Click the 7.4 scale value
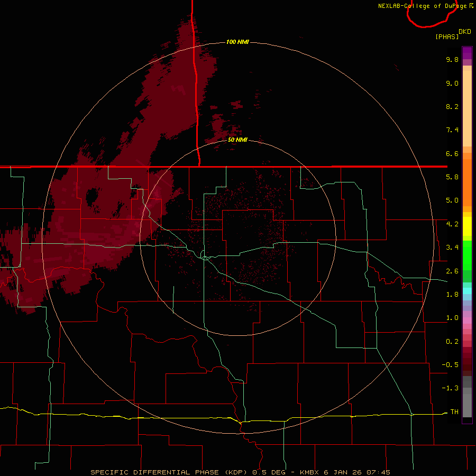Viewport: 476px width, 476px height. click(452, 130)
